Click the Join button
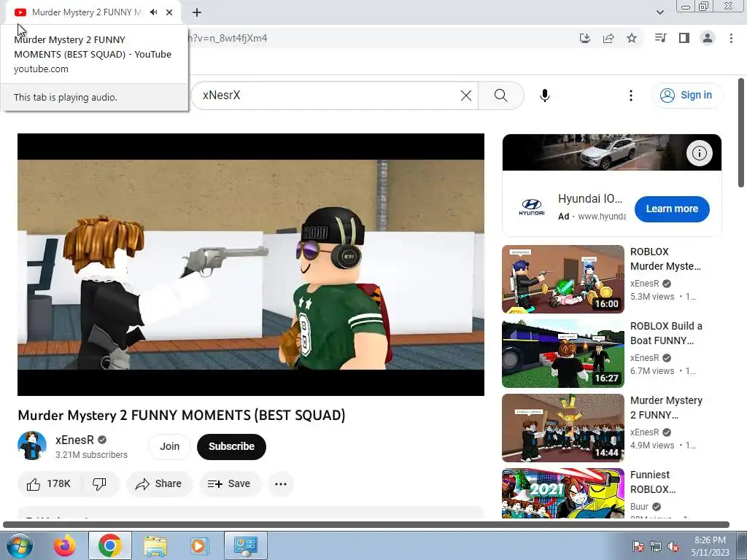Screen dimensions: 747x560 (x=169, y=447)
